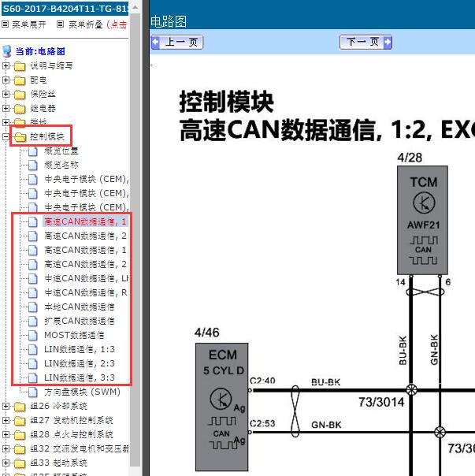This screenshot has height=476, width=475.
Task: Open LIN数据通信, 3:3 diagram
Action: pyautogui.click(x=80, y=377)
